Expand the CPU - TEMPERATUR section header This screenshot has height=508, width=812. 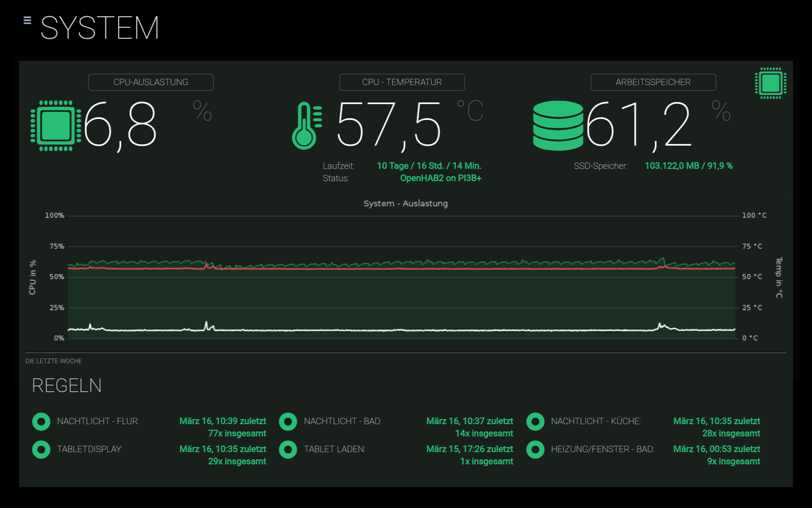click(401, 82)
